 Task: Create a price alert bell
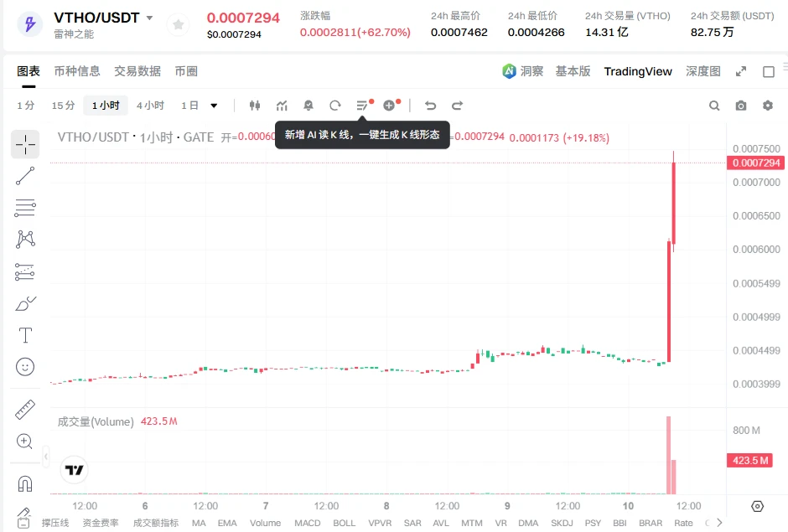point(308,106)
